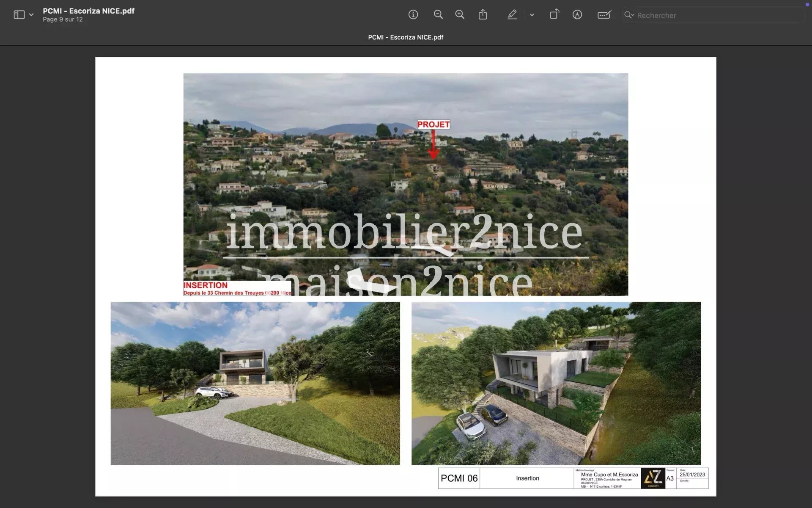Show the Markup toolbar
Image resolution: width=812 pixels, height=508 pixels.
click(577, 15)
